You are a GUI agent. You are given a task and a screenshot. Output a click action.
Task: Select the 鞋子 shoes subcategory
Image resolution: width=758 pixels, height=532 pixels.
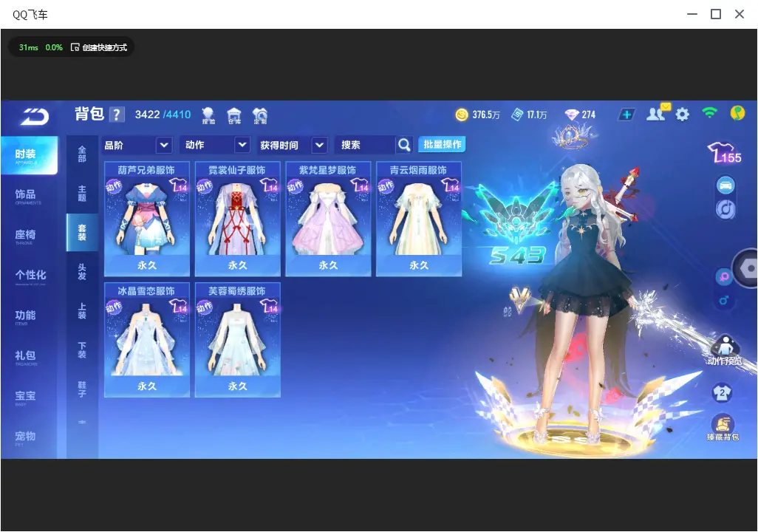pos(82,389)
